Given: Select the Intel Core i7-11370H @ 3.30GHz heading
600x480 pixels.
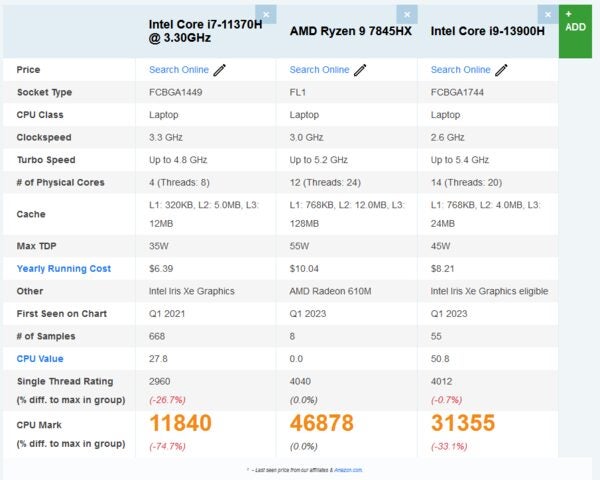Looking at the screenshot, I should pyautogui.click(x=205, y=31).
